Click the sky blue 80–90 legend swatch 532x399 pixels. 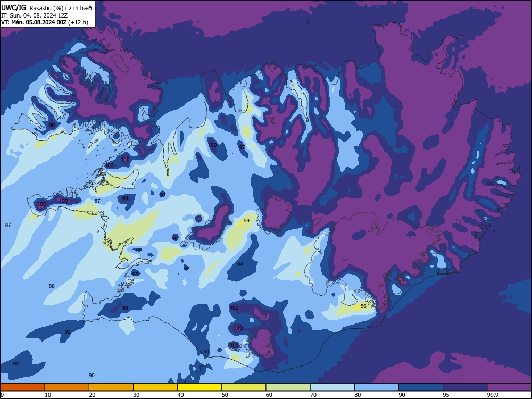[377, 387]
